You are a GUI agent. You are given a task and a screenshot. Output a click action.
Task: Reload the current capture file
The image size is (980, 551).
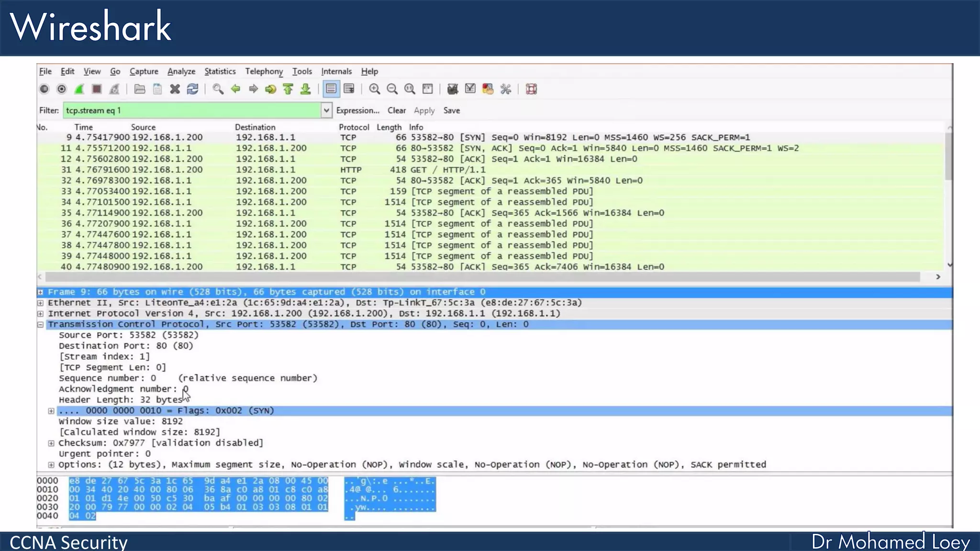[x=192, y=89]
